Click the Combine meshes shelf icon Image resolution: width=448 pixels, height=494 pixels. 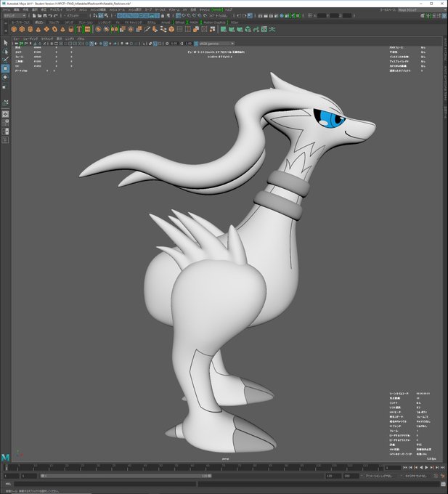coord(98,29)
